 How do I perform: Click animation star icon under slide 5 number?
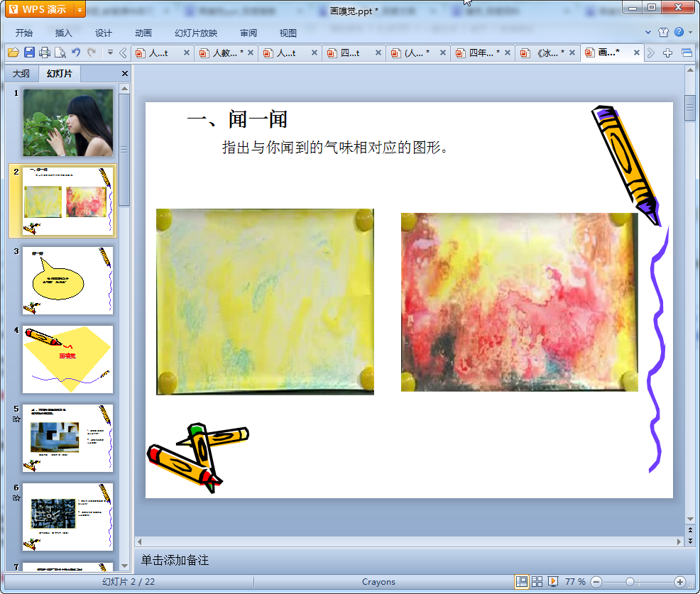[x=16, y=419]
